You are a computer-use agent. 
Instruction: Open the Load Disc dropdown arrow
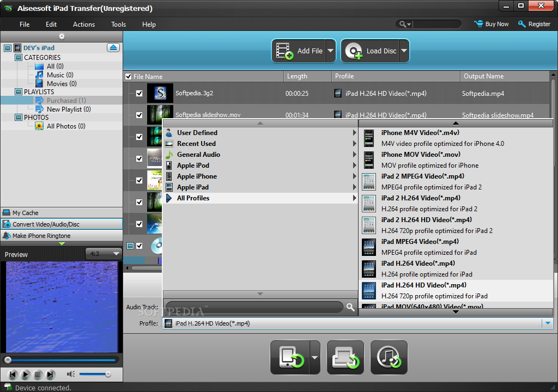[404, 51]
